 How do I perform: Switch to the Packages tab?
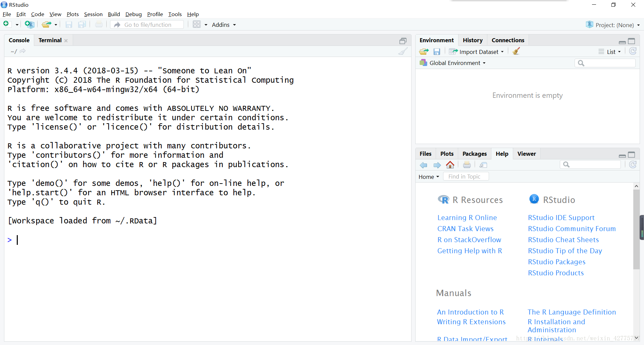(x=474, y=154)
